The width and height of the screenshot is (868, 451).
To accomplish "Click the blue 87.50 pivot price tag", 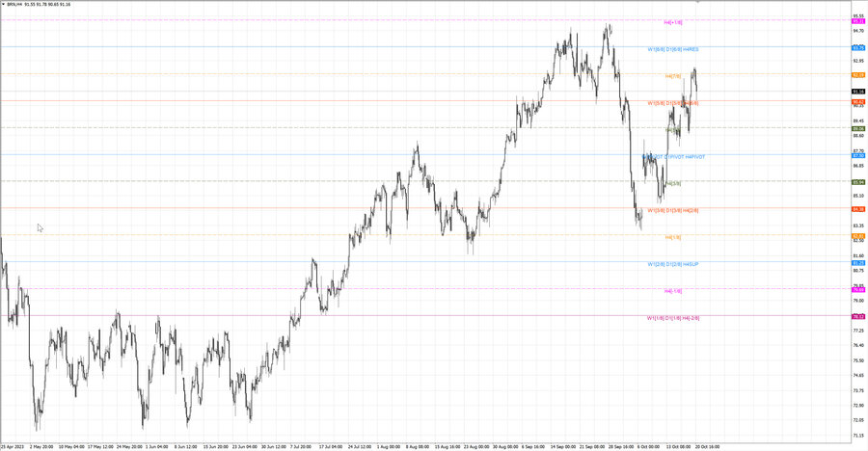I will (x=858, y=156).
